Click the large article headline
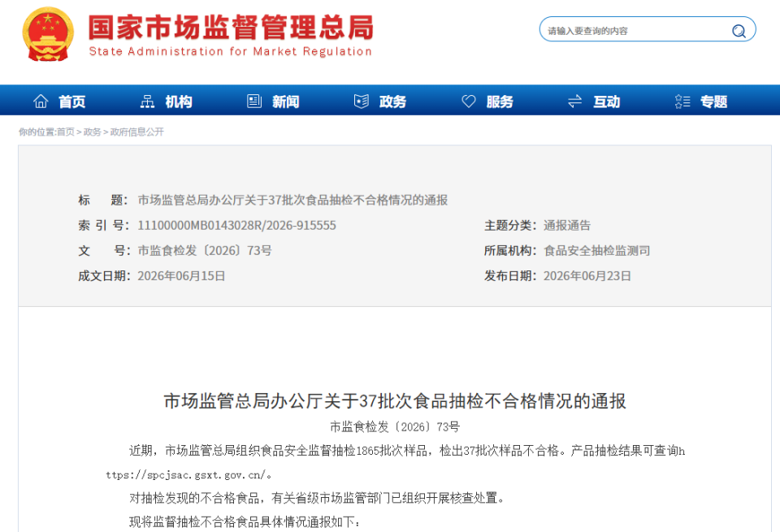The width and height of the screenshot is (780, 532). coord(395,400)
